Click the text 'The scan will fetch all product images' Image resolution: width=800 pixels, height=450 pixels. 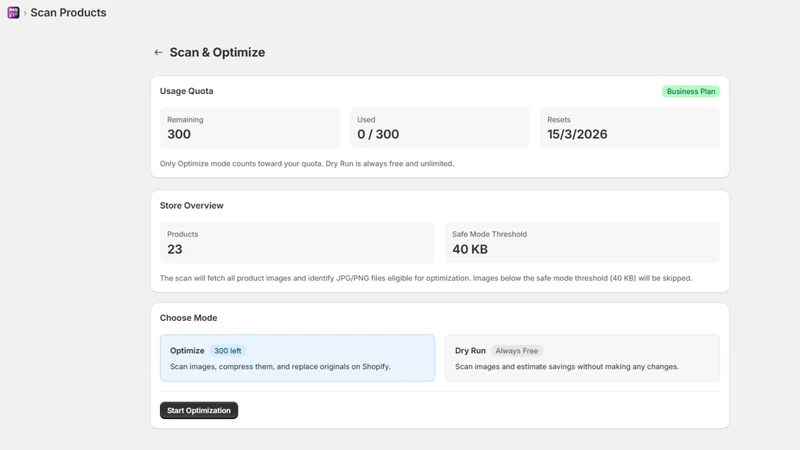click(426, 278)
